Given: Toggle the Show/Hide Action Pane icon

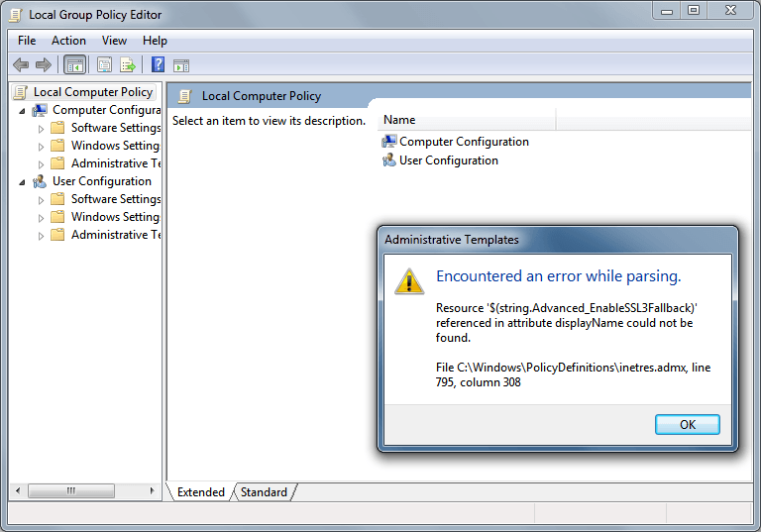Looking at the screenshot, I should tap(181, 65).
